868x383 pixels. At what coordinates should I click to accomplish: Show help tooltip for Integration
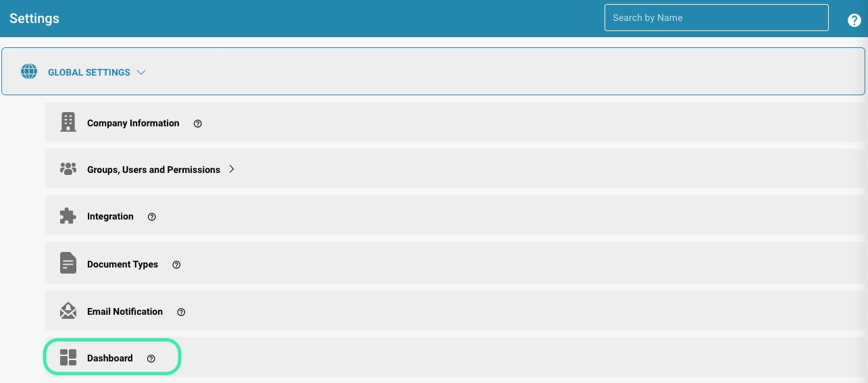pos(152,217)
